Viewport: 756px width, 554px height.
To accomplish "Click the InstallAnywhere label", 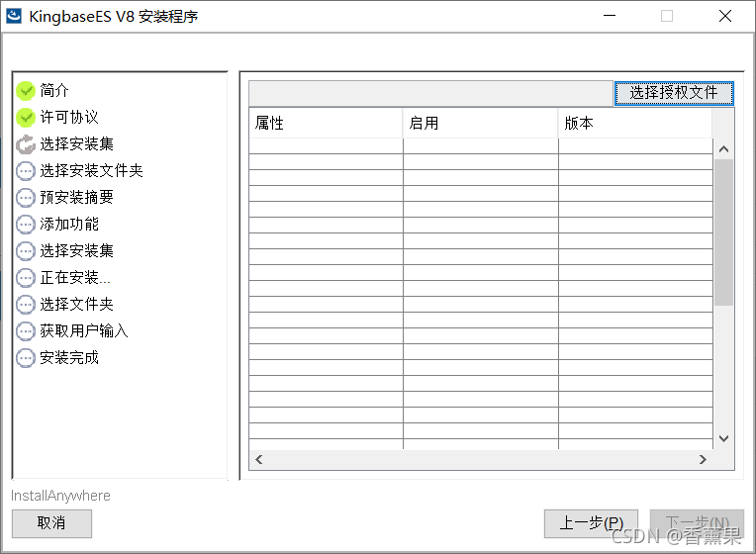I will click(60, 496).
